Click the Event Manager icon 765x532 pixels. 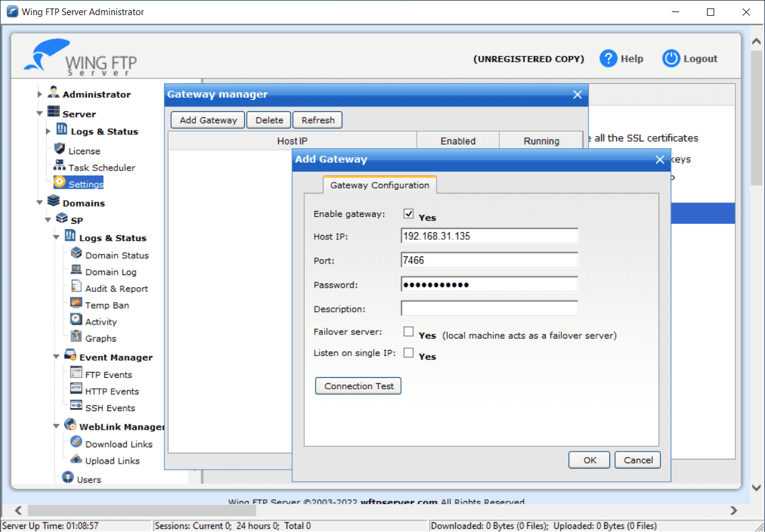(70, 356)
